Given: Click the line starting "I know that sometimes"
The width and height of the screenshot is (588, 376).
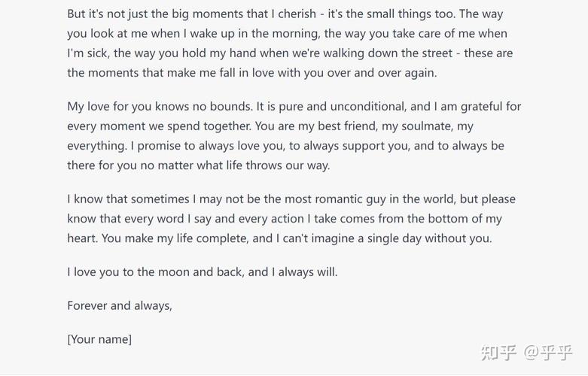Looking at the screenshot, I should tap(291, 199).
